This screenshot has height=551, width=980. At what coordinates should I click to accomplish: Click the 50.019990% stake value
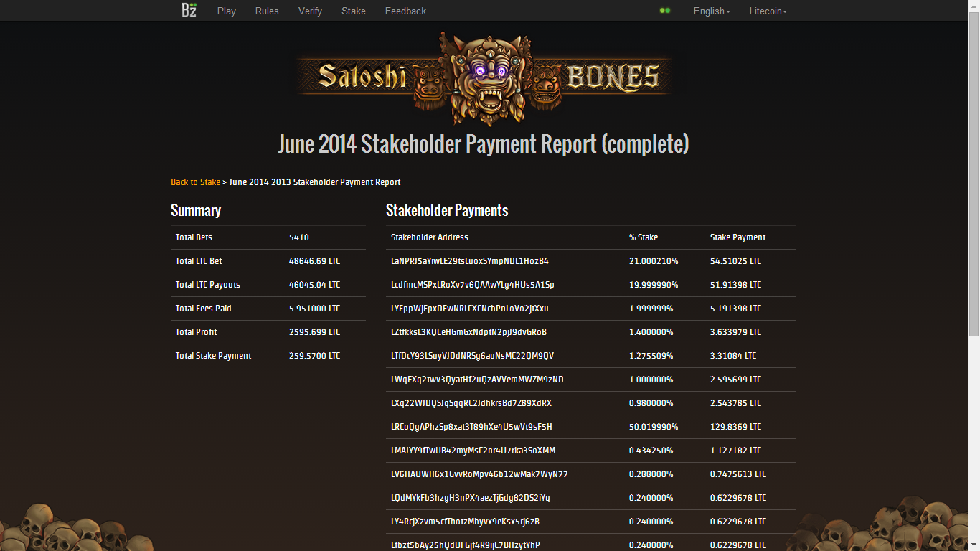pos(654,427)
